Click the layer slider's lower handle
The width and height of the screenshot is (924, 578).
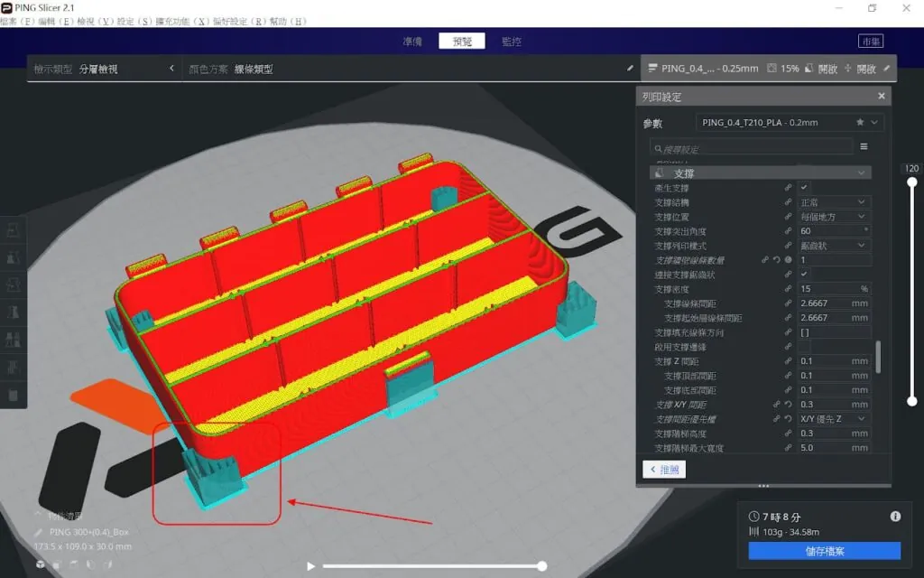click(911, 402)
